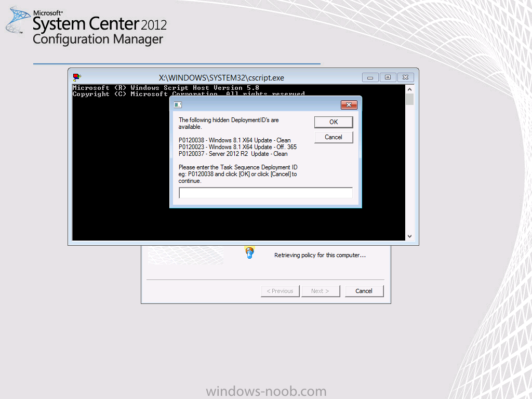Click the cscript.exe window system icon
Screen dimensions: 532x399
(77, 77)
